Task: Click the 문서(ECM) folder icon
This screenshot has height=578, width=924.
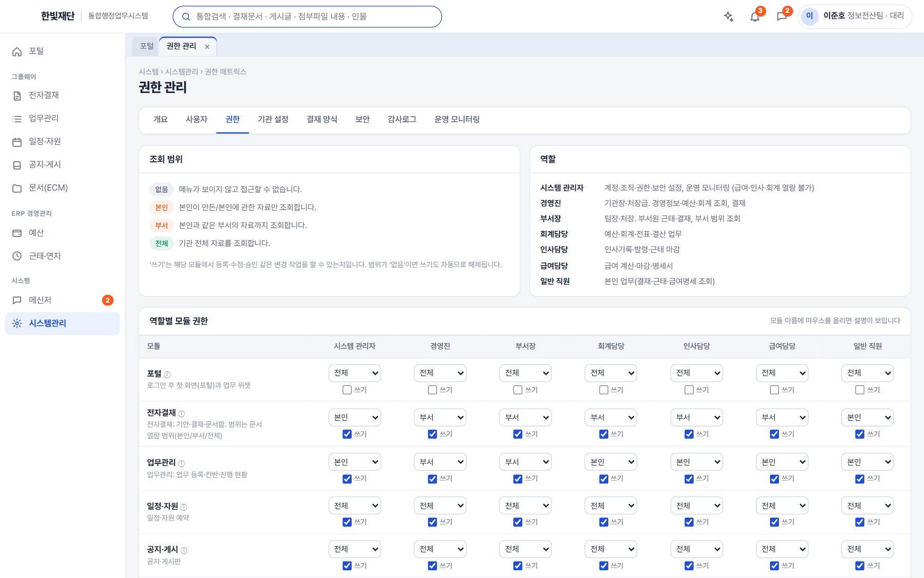Action: pos(17,188)
